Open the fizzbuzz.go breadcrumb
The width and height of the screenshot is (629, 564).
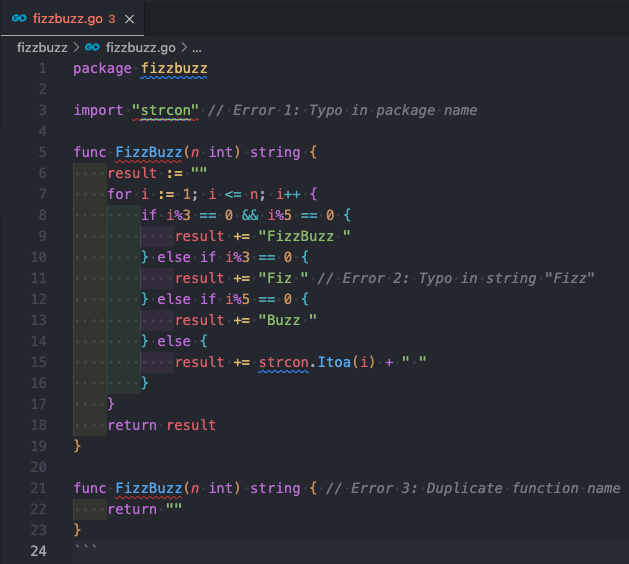click(140, 48)
